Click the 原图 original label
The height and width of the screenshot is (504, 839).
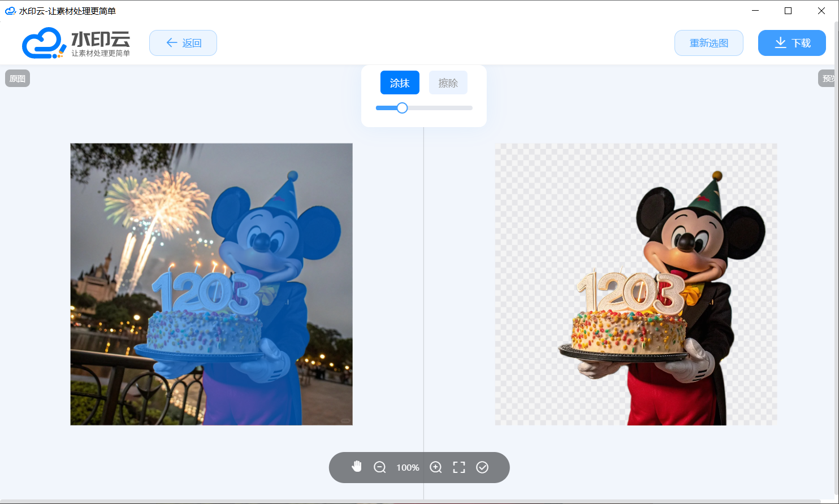[18, 79]
